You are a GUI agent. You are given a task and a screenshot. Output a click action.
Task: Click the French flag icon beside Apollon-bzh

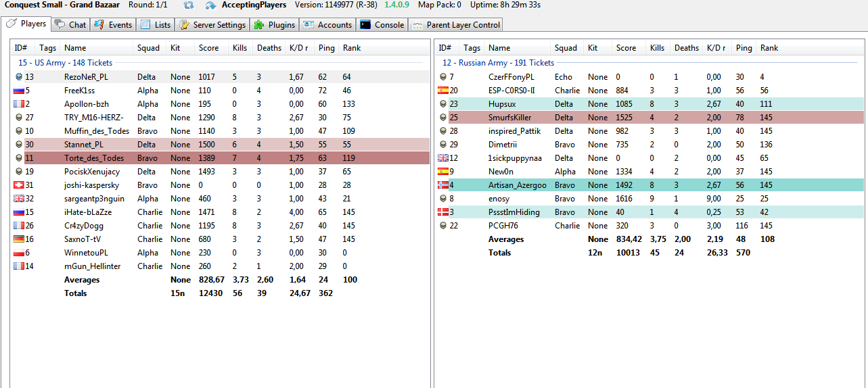[18, 104]
